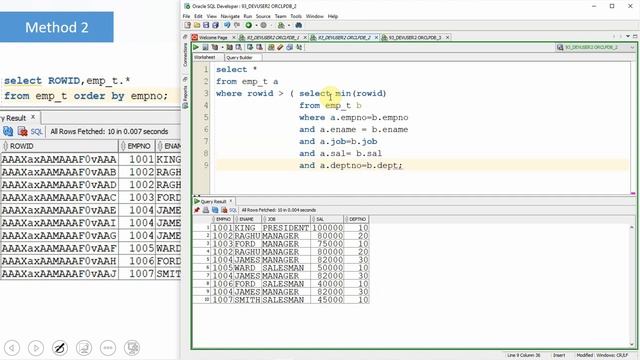
Task: Switch to the Welcome Page tab
Action: click(213, 37)
